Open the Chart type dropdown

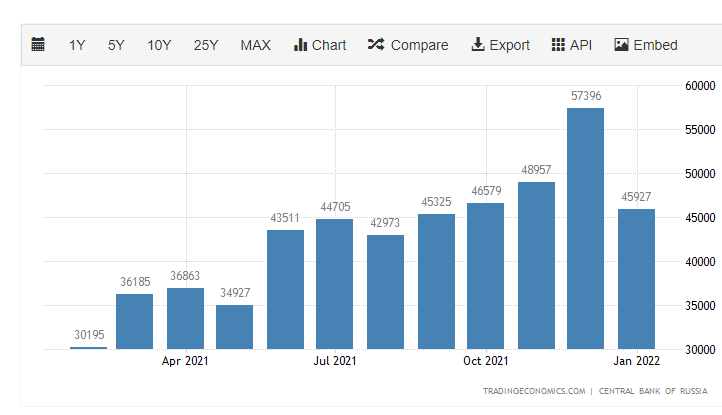click(x=329, y=45)
